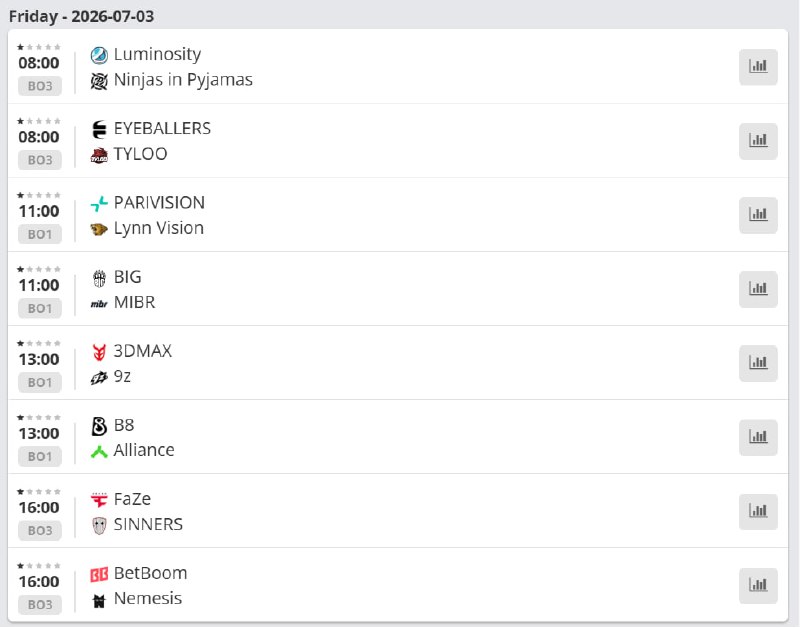The image size is (800, 628).
Task: View stats chart for BIG vs MIBR
Action: click(758, 289)
